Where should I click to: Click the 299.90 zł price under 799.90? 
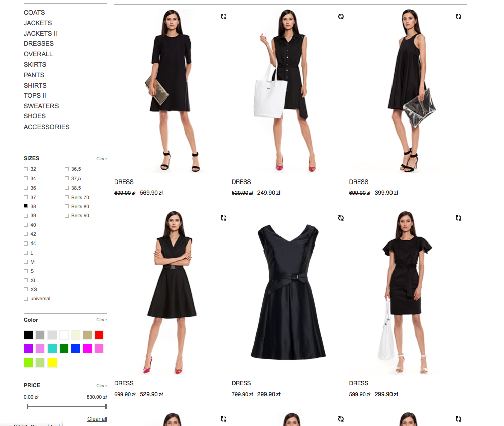coord(269,394)
